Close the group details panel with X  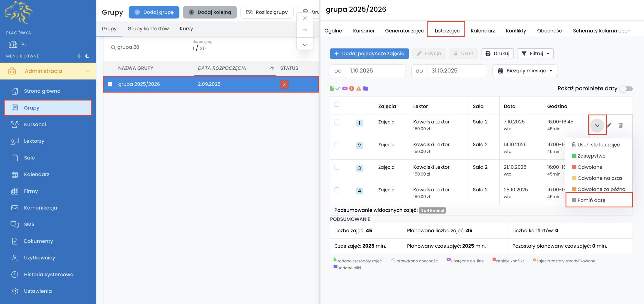(305, 18)
